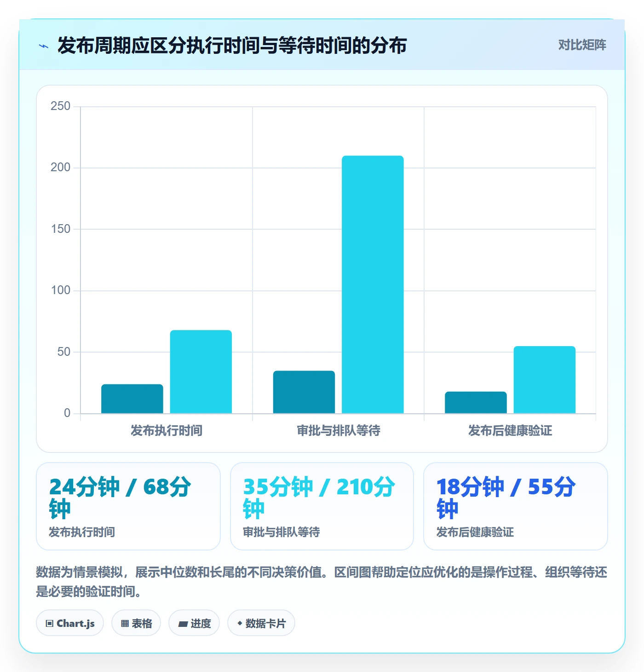Select the 进度 tag chip

point(194,623)
